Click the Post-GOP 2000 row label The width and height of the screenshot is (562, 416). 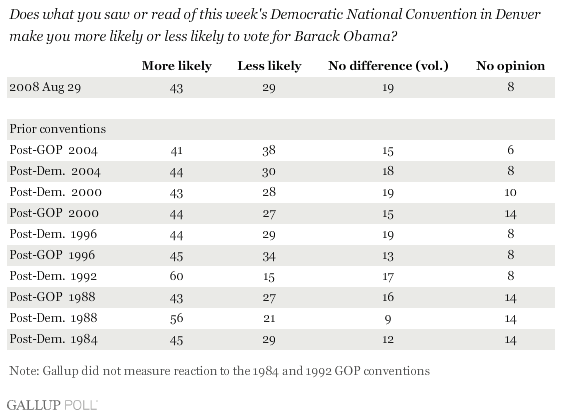pyautogui.click(x=54, y=213)
